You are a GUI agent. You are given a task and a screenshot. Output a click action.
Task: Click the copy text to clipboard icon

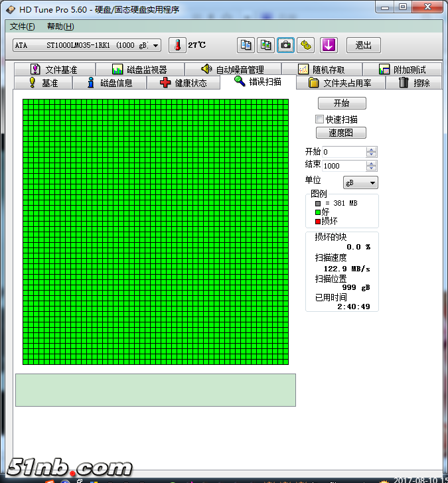point(246,45)
